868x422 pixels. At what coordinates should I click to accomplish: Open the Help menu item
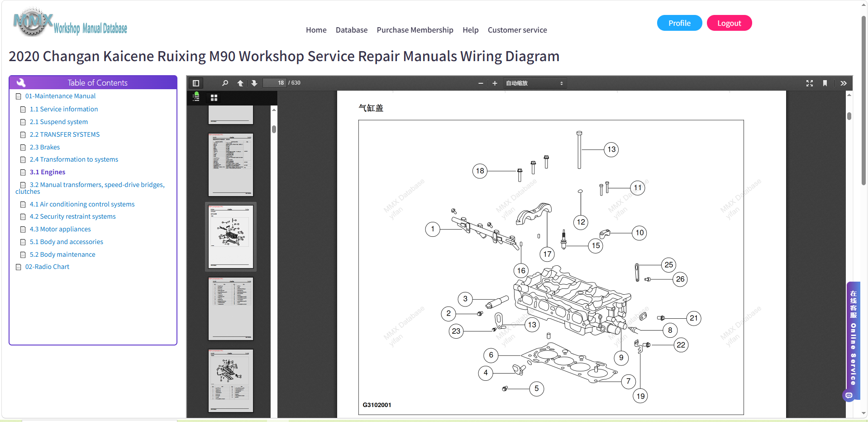coord(471,30)
